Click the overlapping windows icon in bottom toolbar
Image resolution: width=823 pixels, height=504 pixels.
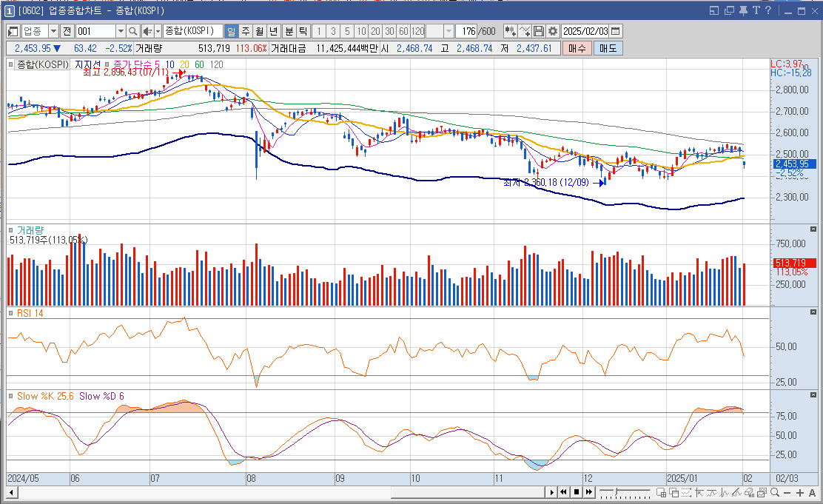pyautogui.click(x=674, y=492)
